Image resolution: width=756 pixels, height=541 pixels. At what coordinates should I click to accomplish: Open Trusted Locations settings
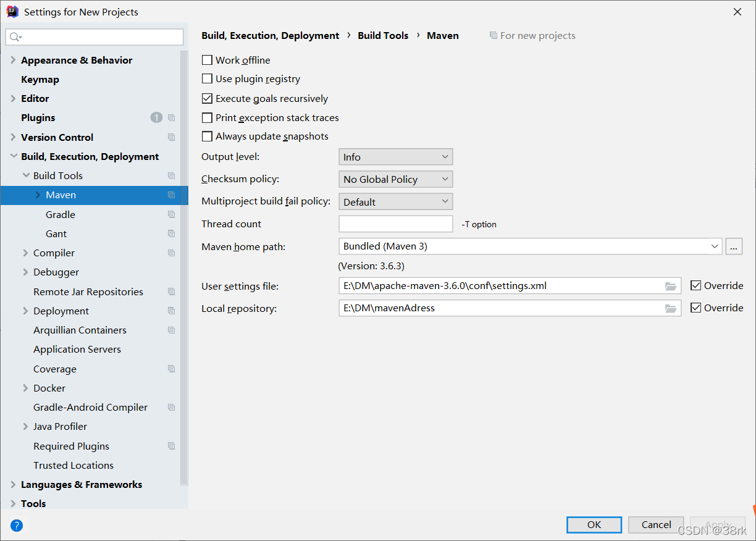73,465
